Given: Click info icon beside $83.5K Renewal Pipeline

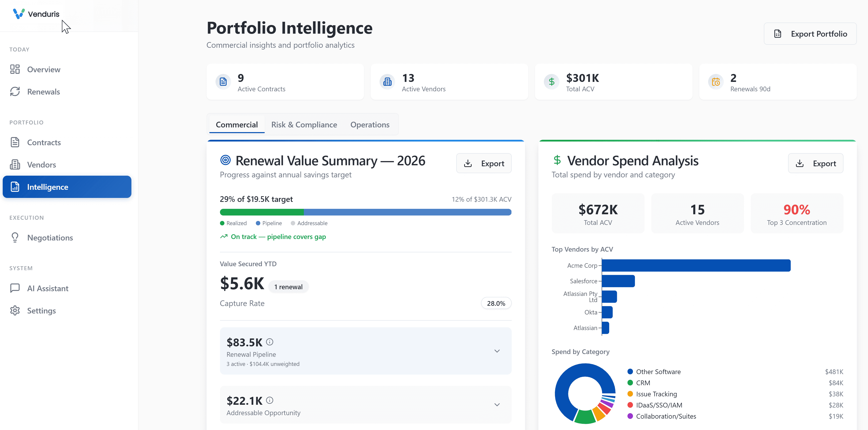Looking at the screenshot, I should click(269, 342).
